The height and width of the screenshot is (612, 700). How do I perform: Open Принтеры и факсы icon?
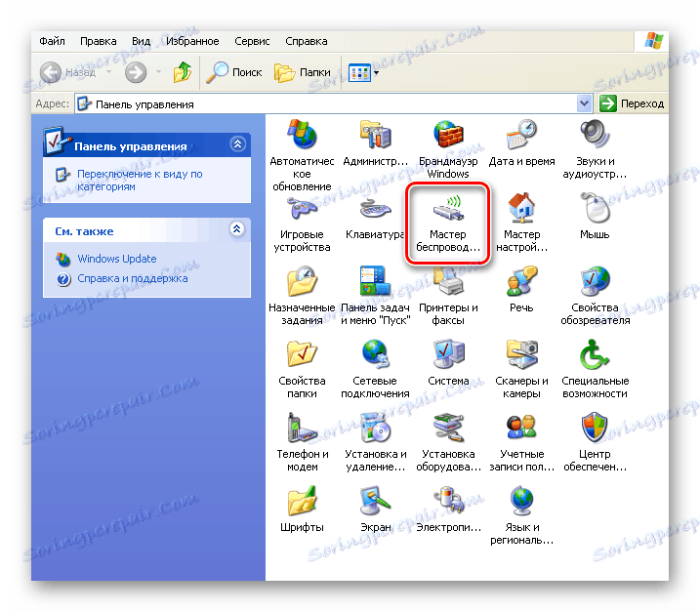click(x=448, y=281)
